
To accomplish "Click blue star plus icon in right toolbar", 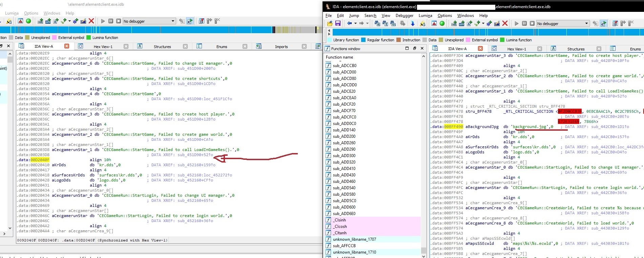I will [489, 23].
